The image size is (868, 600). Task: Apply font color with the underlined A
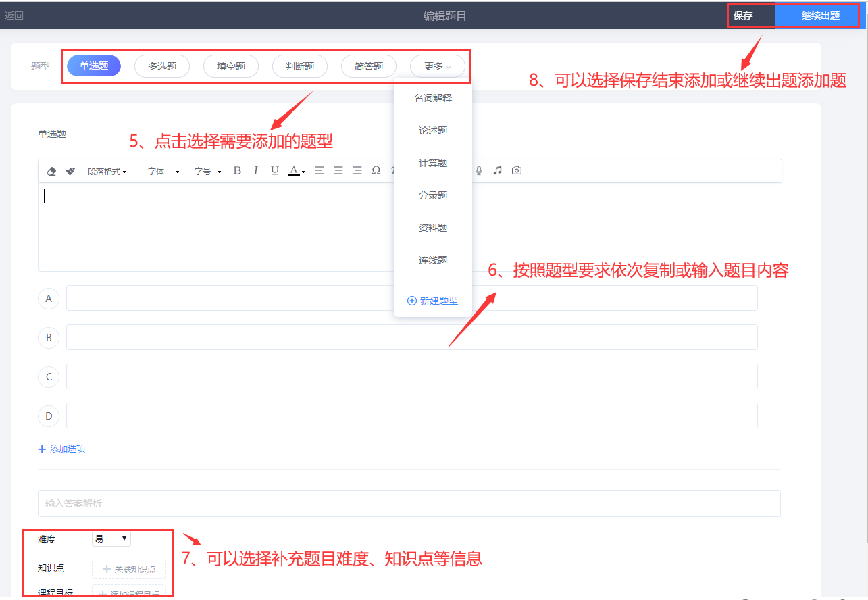pos(294,171)
